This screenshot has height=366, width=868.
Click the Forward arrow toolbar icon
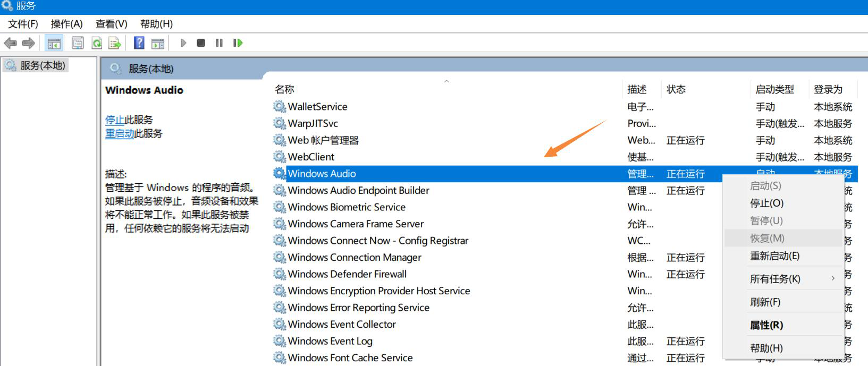[29, 43]
